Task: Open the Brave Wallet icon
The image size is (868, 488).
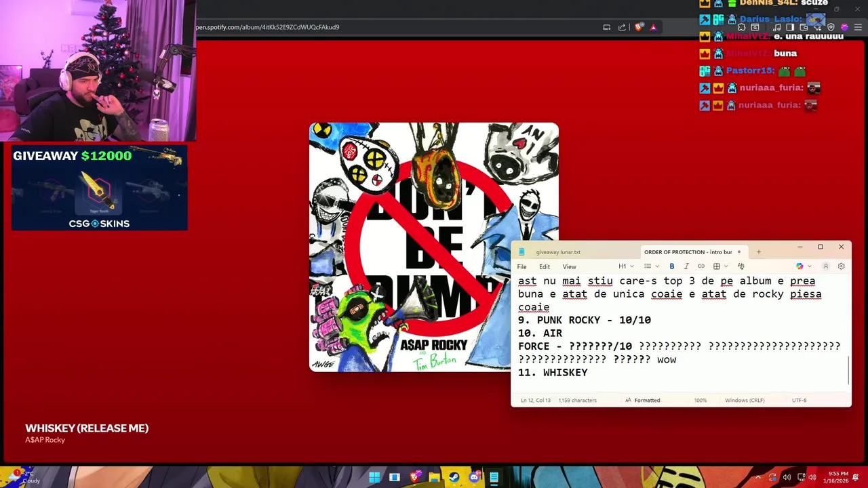Action: (x=804, y=27)
